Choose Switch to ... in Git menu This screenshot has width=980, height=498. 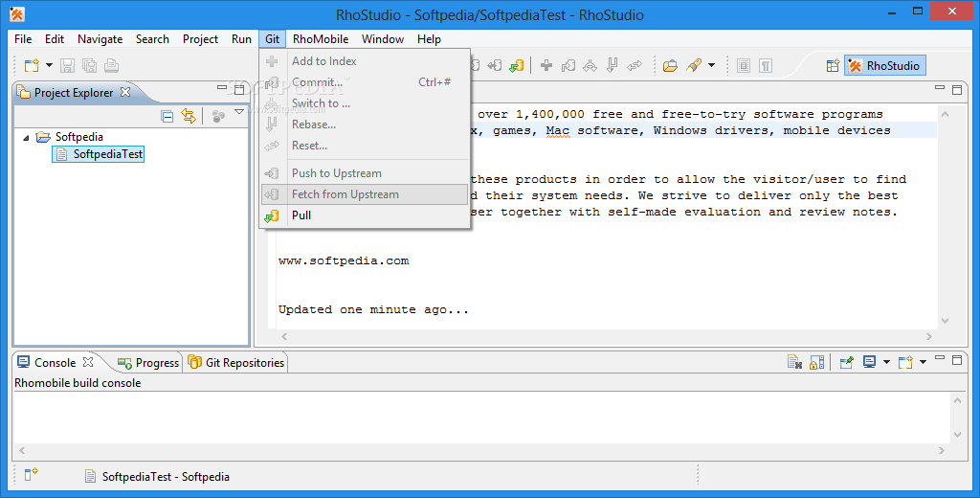pyautogui.click(x=365, y=103)
